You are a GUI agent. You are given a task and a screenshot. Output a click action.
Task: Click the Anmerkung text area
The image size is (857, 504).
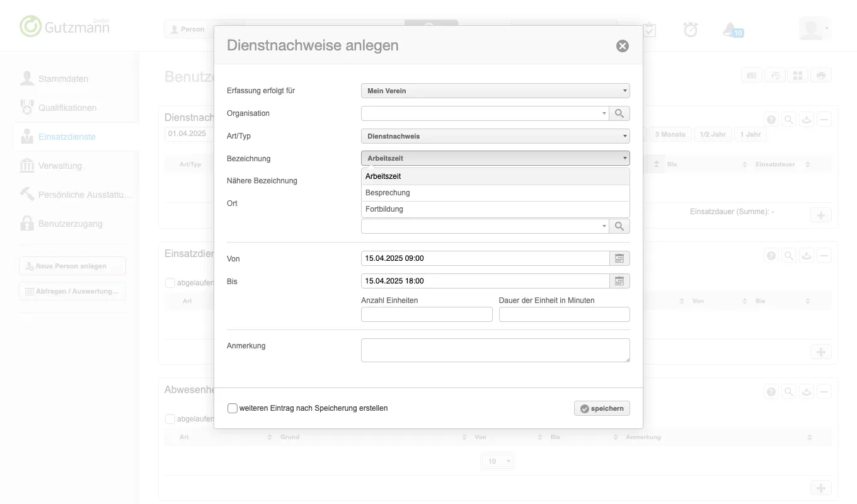[x=495, y=350]
